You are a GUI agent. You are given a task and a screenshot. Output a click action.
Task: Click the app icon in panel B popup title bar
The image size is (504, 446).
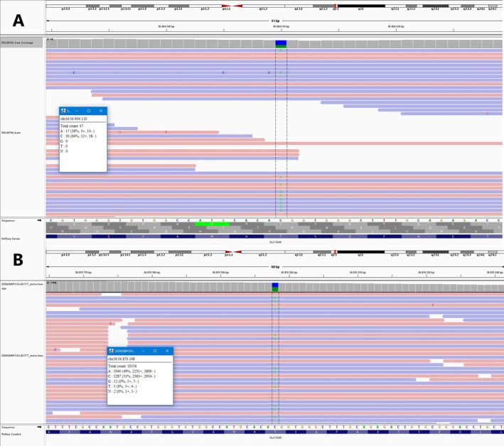[x=112, y=351]
